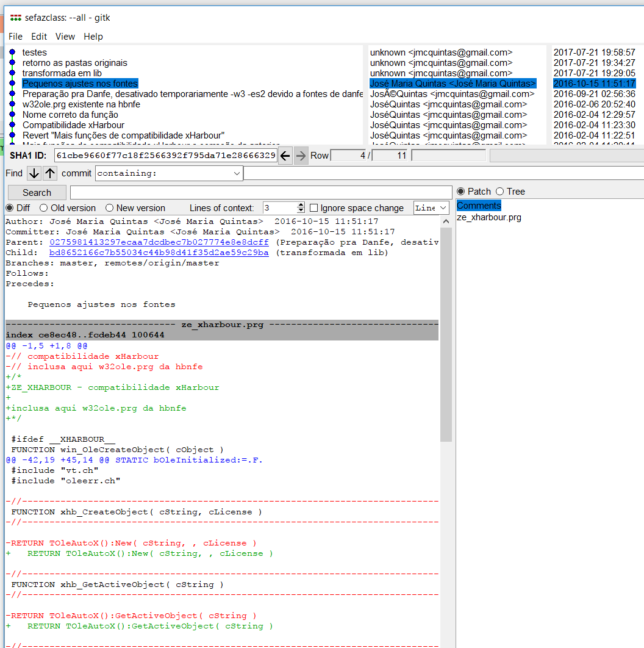The image size is (644, 648).
Task: Increase lines of context with spinner arrow
Action: [x=301, y=205]
